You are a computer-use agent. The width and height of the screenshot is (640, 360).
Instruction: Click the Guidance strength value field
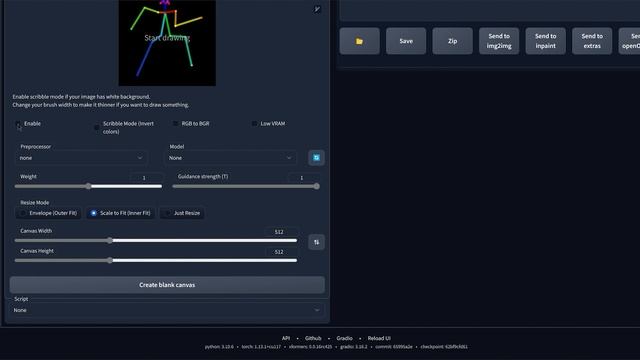[x=303, y=178]
